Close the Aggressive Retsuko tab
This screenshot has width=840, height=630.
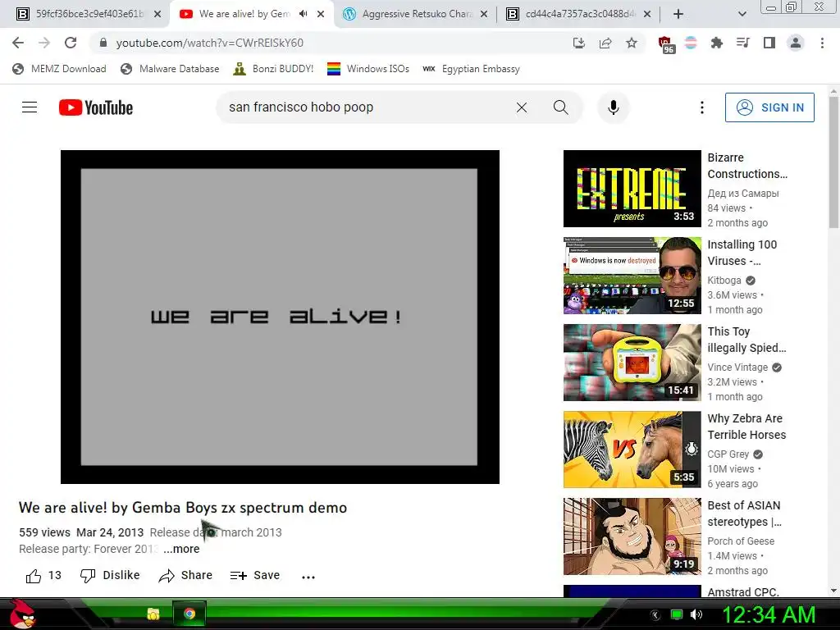(x=484, y=14)
